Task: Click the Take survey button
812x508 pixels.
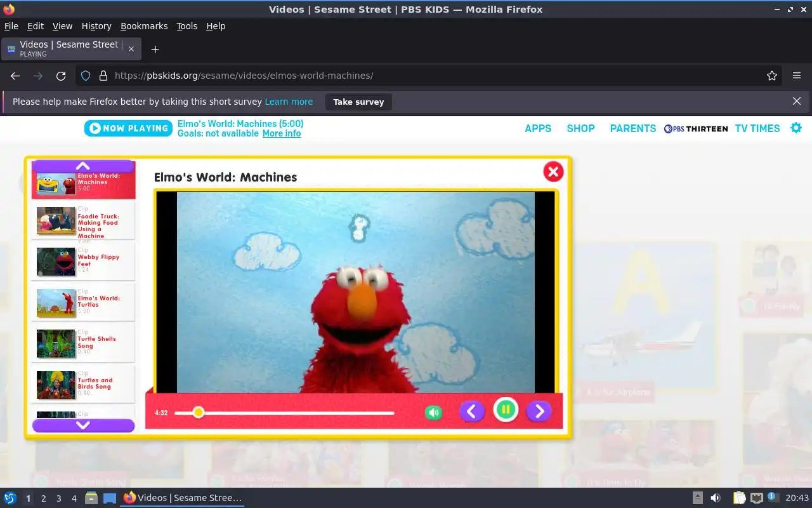Action: click(x=358, y=102)
